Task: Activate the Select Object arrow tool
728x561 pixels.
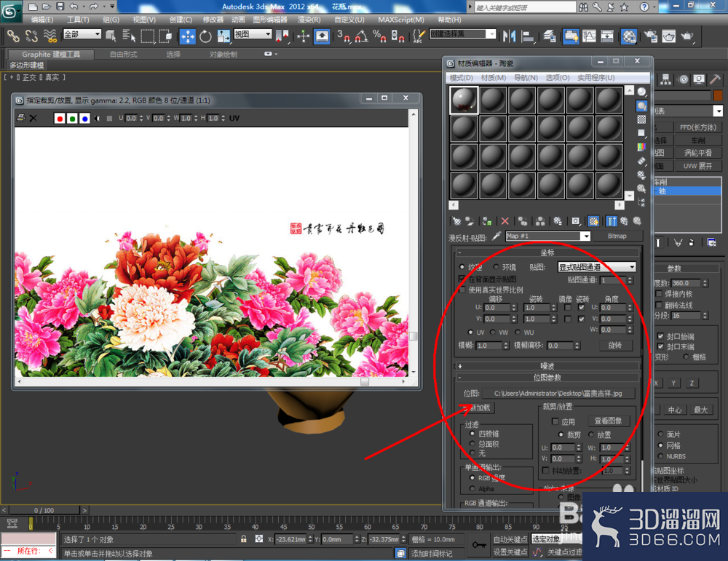Action: pos(111,36)
